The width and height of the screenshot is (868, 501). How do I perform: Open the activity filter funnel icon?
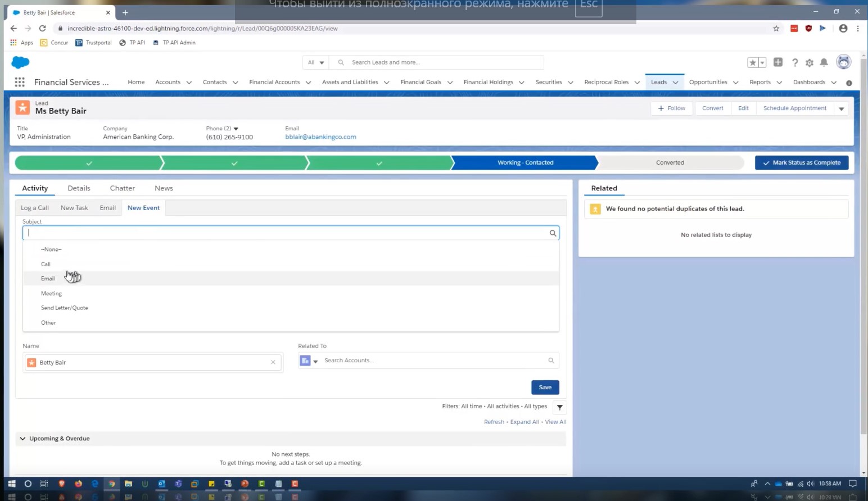tap(559, 407)
